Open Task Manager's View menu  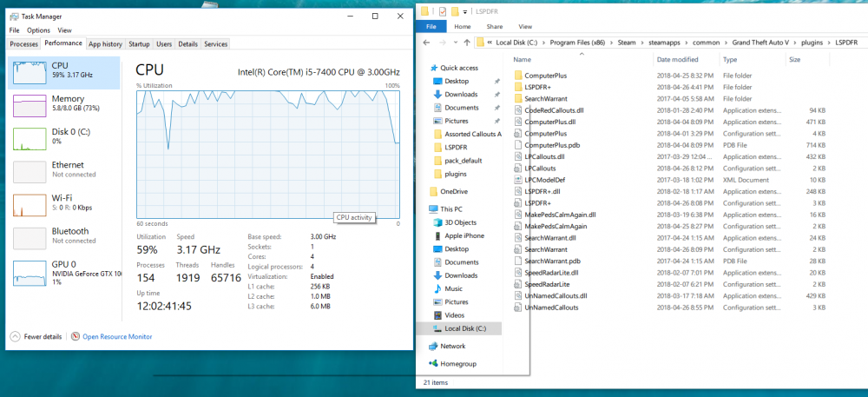pyautogui.click(x=64, y=30)
